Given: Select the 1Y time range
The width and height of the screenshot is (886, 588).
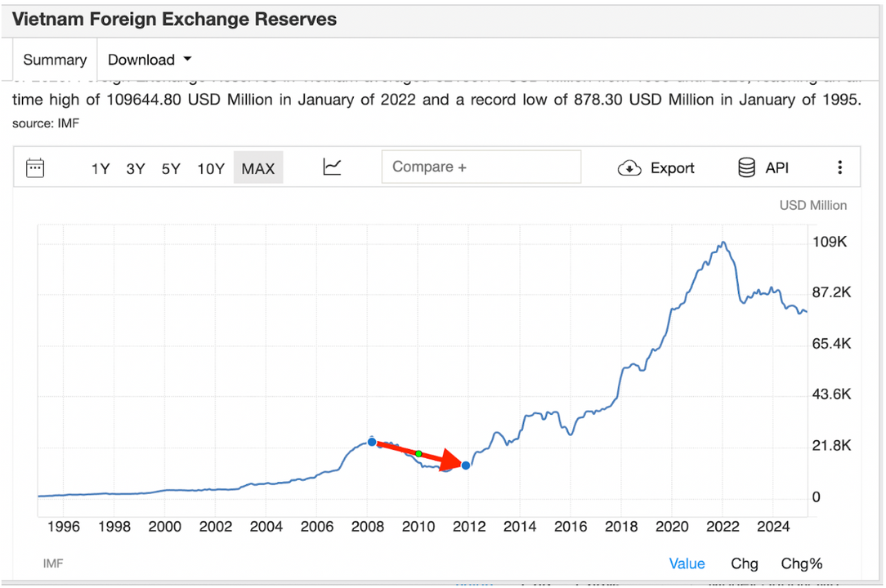Looking at the screenshot, I should tap(100, 169).
